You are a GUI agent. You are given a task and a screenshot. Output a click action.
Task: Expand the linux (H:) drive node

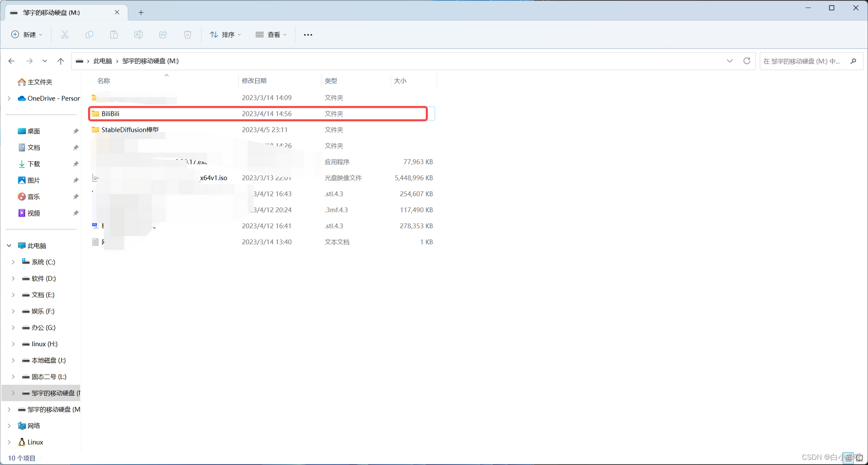[x=13, y=344]
